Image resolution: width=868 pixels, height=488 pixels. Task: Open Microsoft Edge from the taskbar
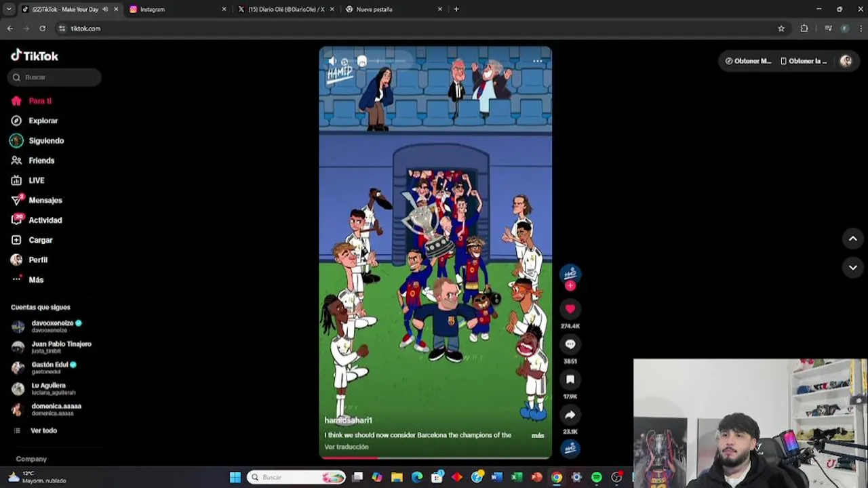(x=417, y=477)
